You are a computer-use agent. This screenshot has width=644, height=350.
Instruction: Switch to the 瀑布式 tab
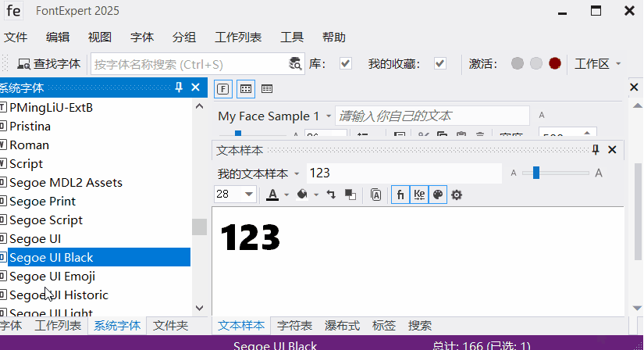click(x=342, y=326)
